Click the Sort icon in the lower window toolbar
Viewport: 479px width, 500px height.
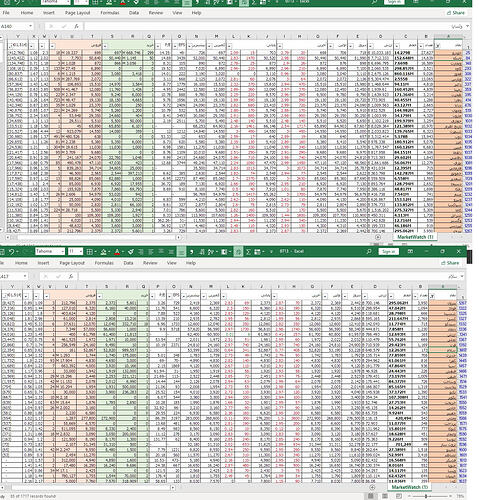[x=210, y=252]
